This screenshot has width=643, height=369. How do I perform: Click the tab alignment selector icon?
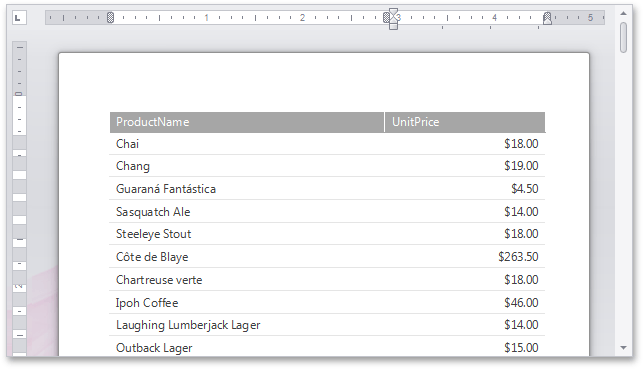coord(19,18)
